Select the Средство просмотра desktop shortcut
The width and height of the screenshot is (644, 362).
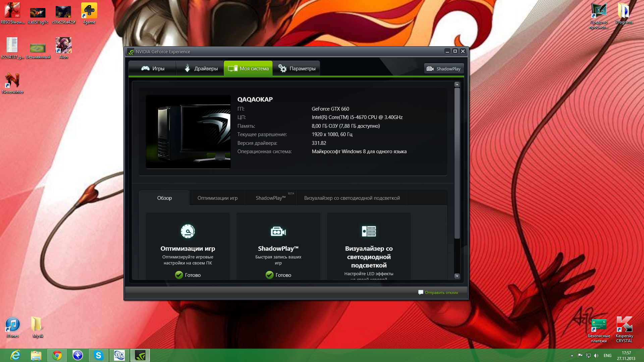click(x=599, y=16)
